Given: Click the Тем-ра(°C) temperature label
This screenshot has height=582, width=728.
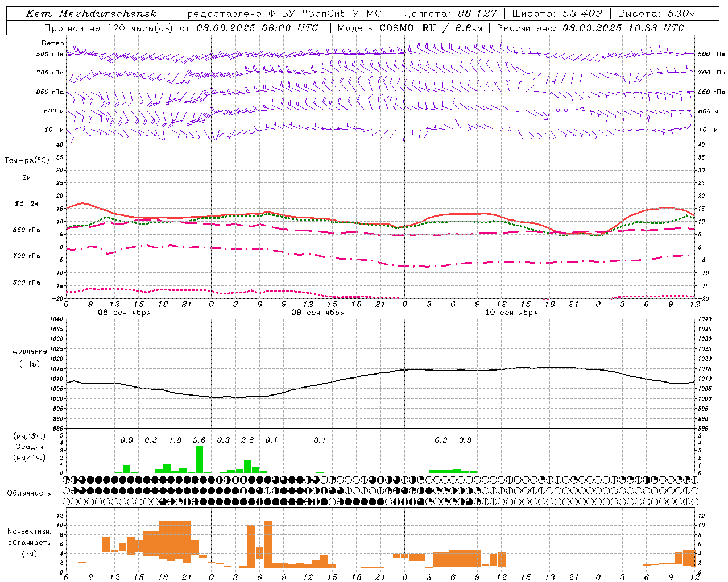Looking at the screenshot, I should [x=27, y=161].
